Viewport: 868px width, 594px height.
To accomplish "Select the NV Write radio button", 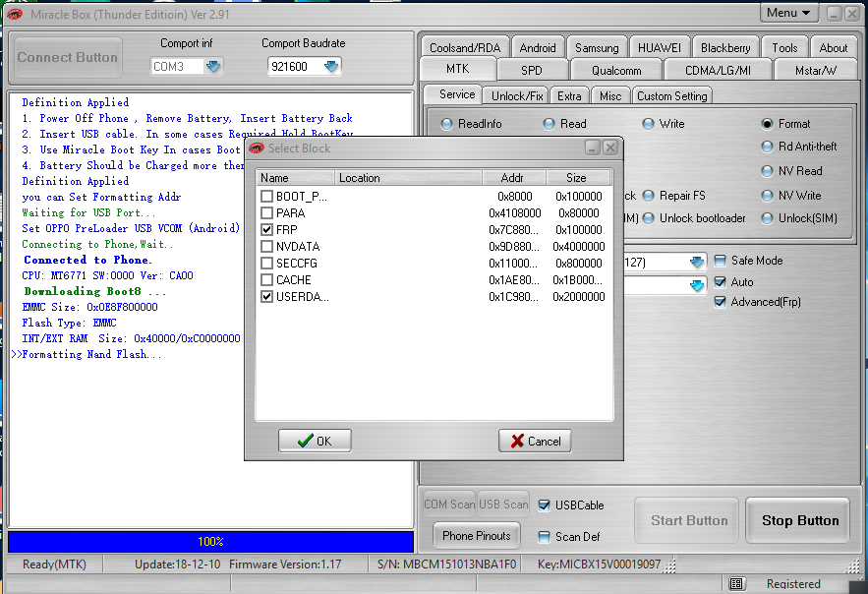I will click(x=767, y=196).
